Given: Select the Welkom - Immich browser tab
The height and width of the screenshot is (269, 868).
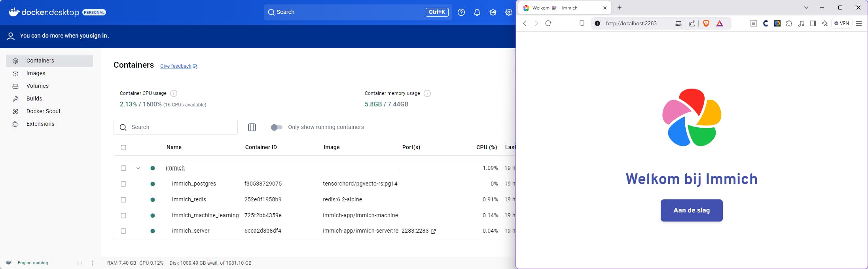Looking at the screenshot, I should [x=565, y=8].
